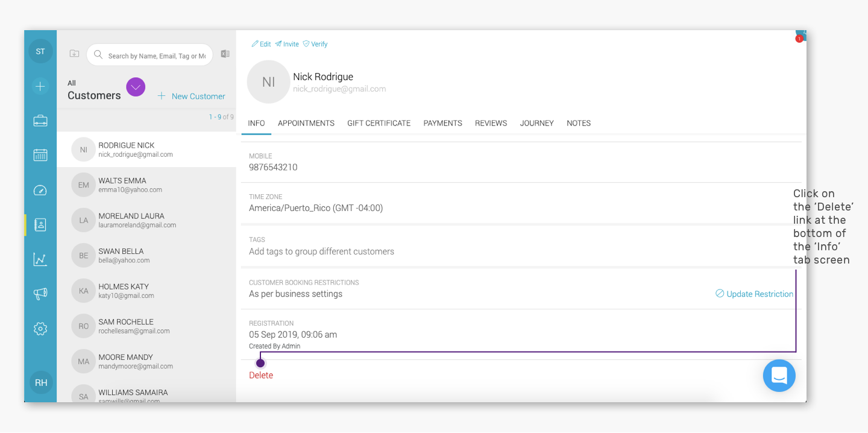Open the Gift Certificate tab

379,123
